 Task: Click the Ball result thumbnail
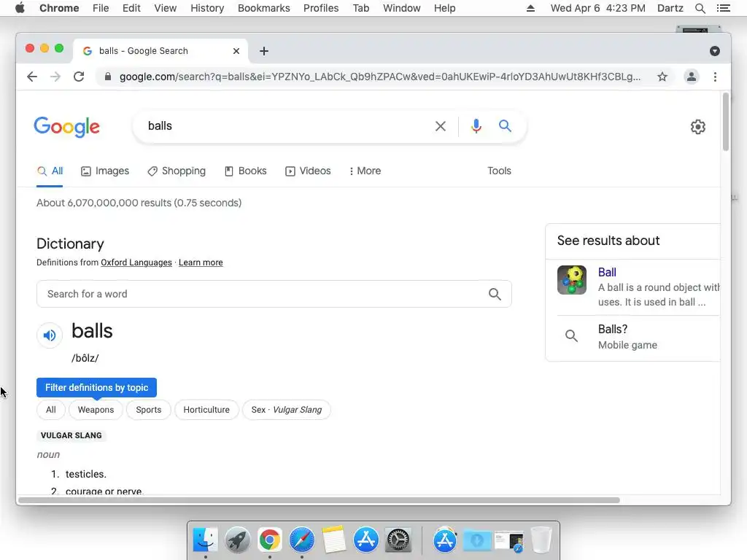572,280
